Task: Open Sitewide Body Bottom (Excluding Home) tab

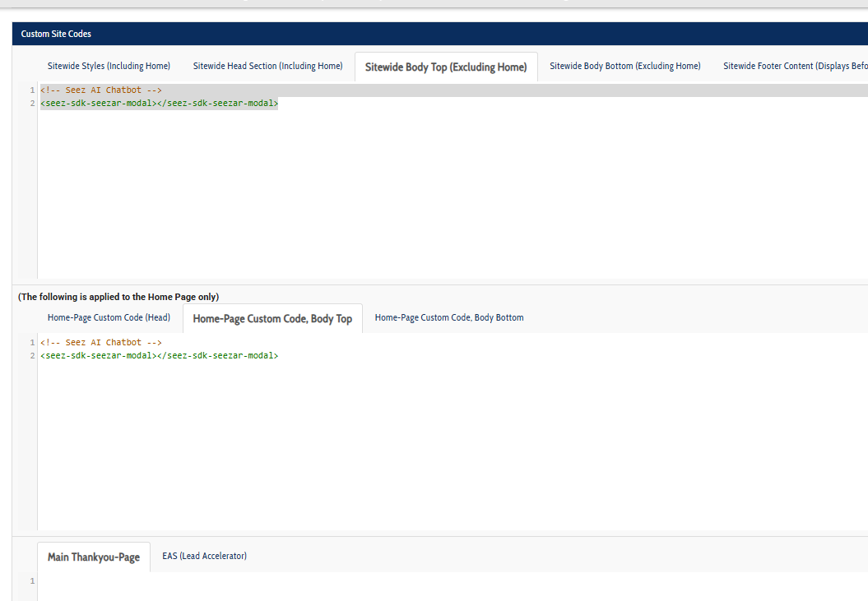Action: [x=625, y=66]
